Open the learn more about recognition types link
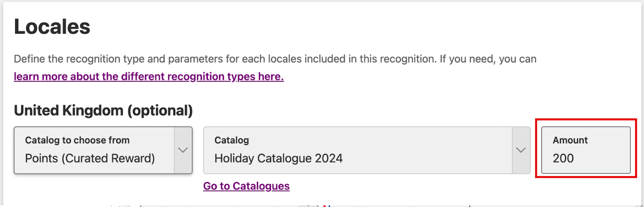 pyautogui.click(x=149, y=76)
